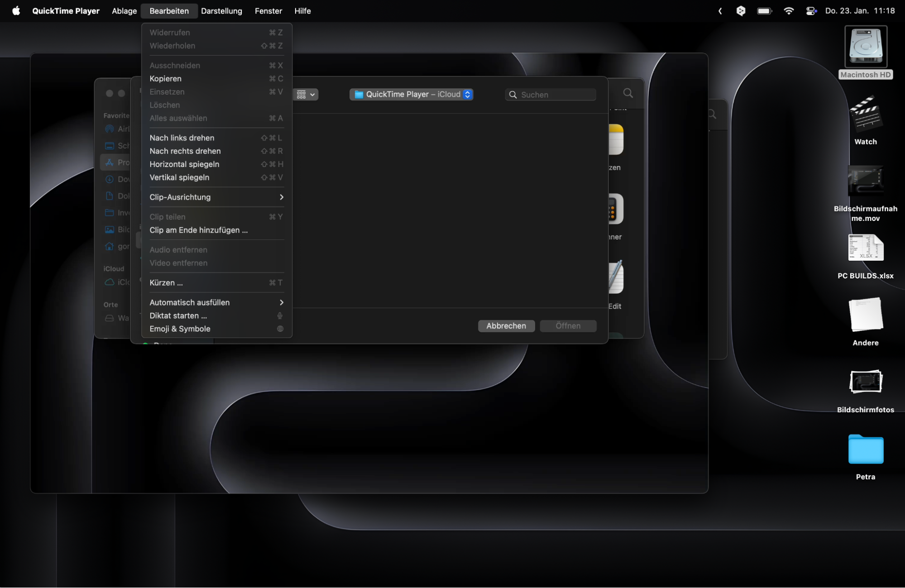Open the QuickTime Player app menu
Screen dimensions: 905x588
(66, 11)
